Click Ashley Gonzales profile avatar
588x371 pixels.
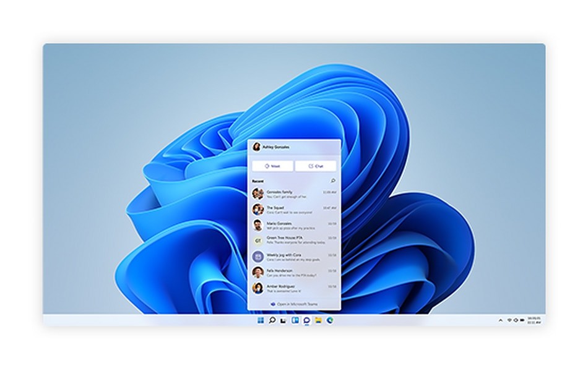[256, 147]
